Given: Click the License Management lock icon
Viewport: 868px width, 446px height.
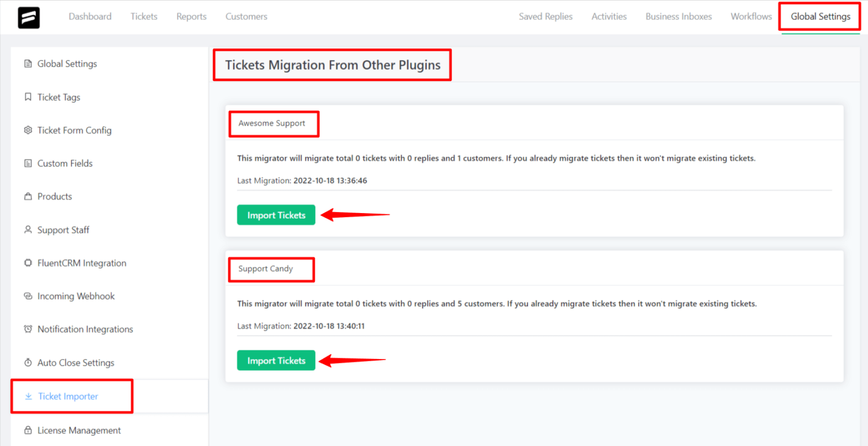Looking at the screenshot, I should click(x=27, y=430).
